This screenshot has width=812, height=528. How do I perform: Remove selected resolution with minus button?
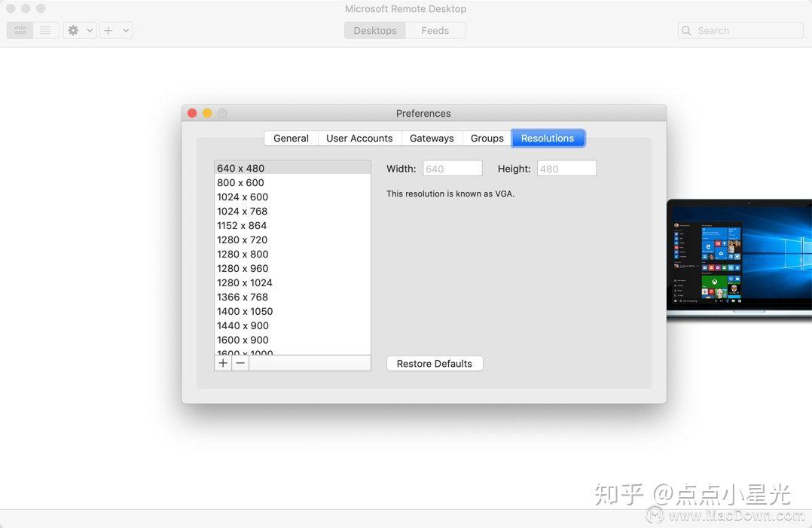pyautogui.click(x=240, y=363)
